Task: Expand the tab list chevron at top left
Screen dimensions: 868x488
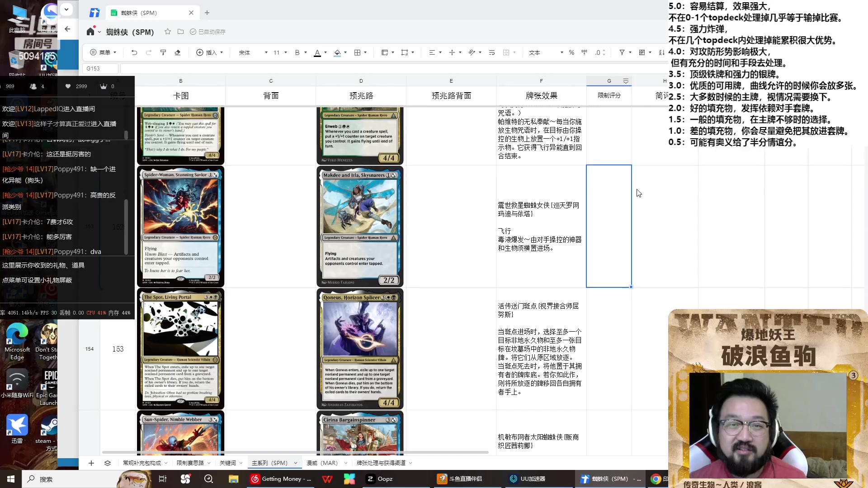Action: (66, 9)
